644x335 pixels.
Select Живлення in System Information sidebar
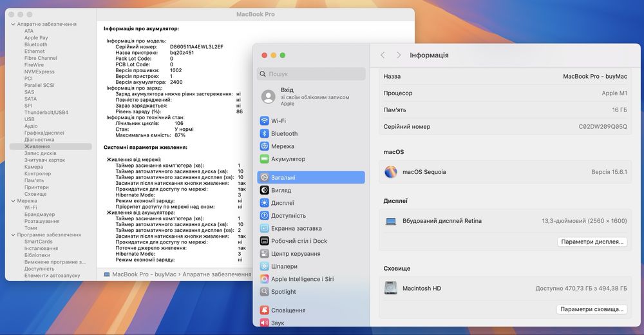click(50, 146)
